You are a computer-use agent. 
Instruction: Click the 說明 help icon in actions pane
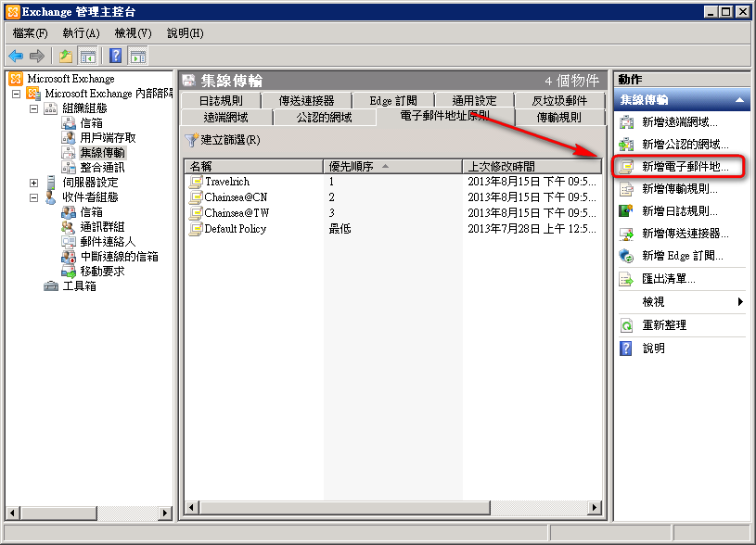pyautogui.click(x=626, y=349)
